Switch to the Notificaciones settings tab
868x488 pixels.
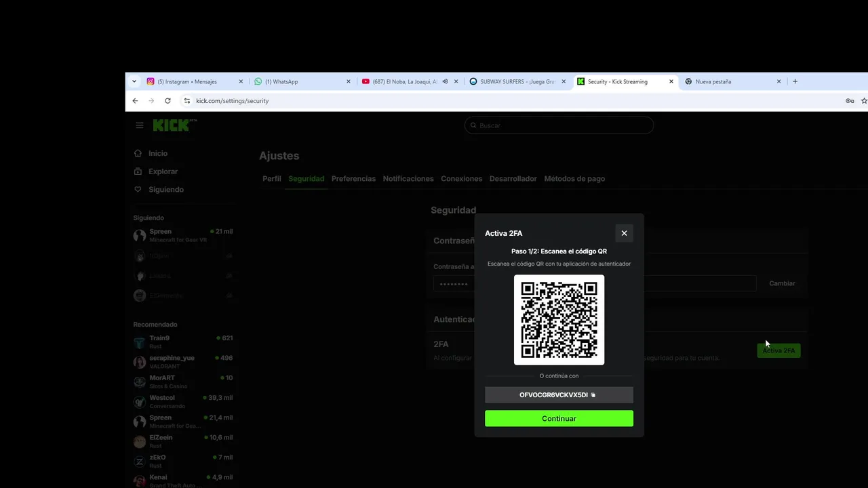408,179
